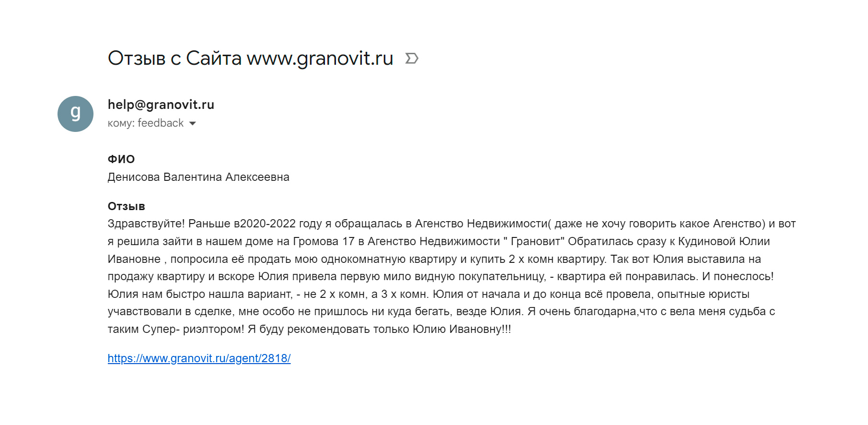The height and width of the screenshot is (425, 868).
Task: Click the email subject 'Отзыв с Сайта'
Action: 174,58
